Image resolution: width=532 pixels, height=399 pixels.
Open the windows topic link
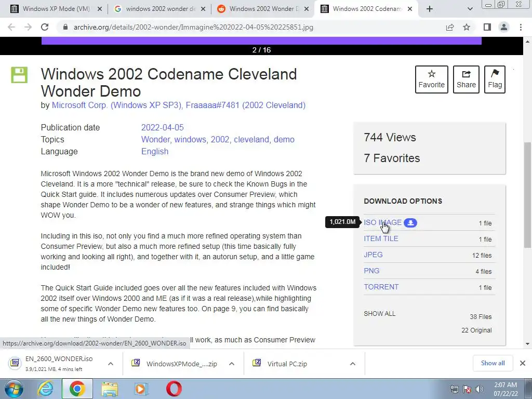click(190, 139)
